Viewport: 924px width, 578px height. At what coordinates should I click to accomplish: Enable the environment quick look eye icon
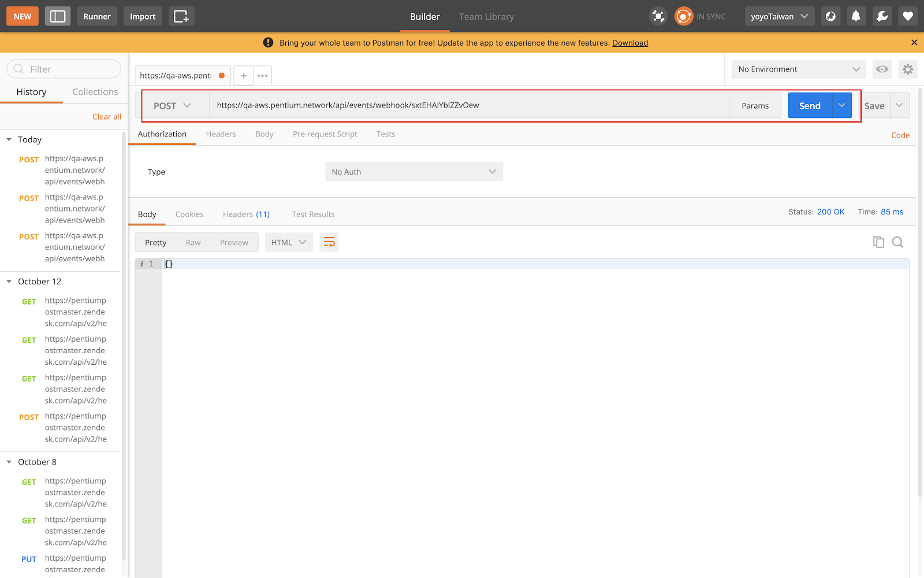882,69
